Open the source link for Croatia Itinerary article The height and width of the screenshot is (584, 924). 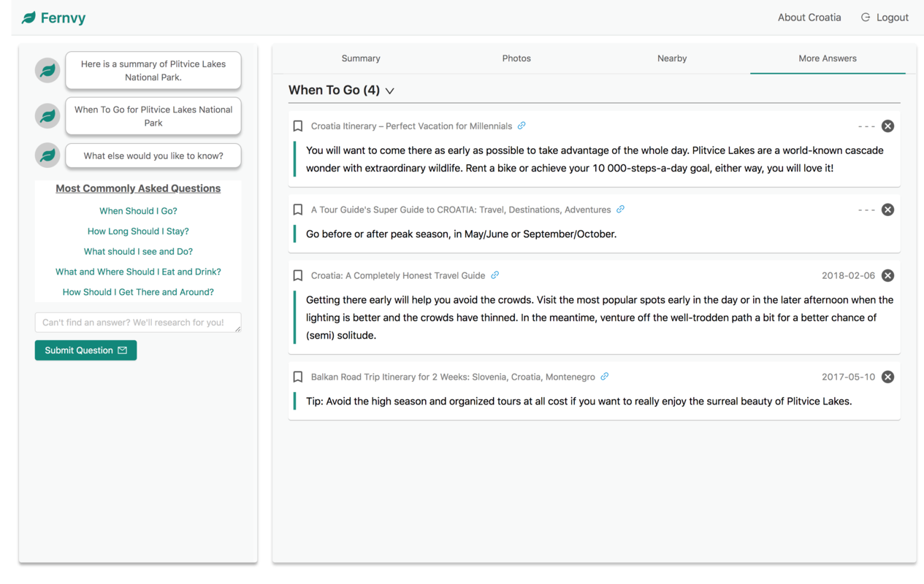pyautogui.click(x=521, y=126)
